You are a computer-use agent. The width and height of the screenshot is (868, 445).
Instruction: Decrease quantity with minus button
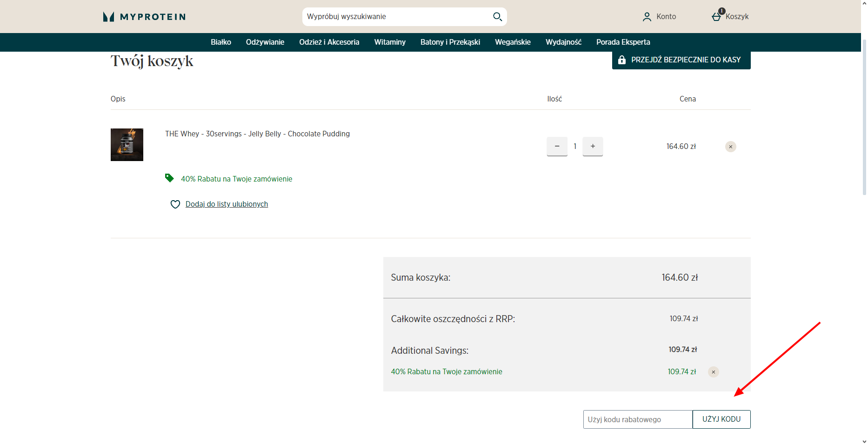(557, 146)
